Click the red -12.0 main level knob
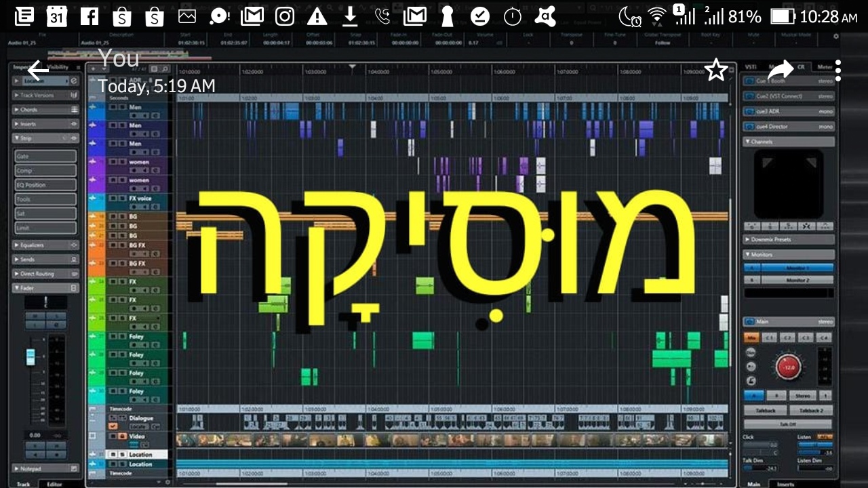 pos(788,367)
